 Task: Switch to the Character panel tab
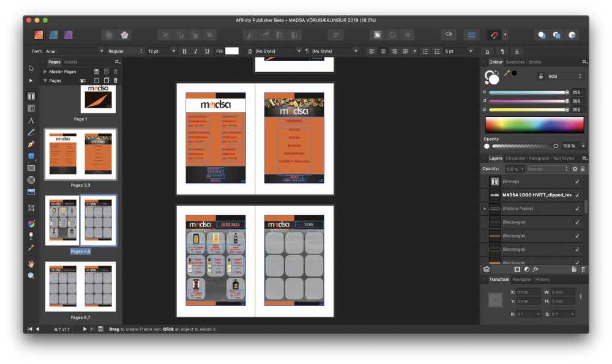pyautogui.click(x=515, y=158)
